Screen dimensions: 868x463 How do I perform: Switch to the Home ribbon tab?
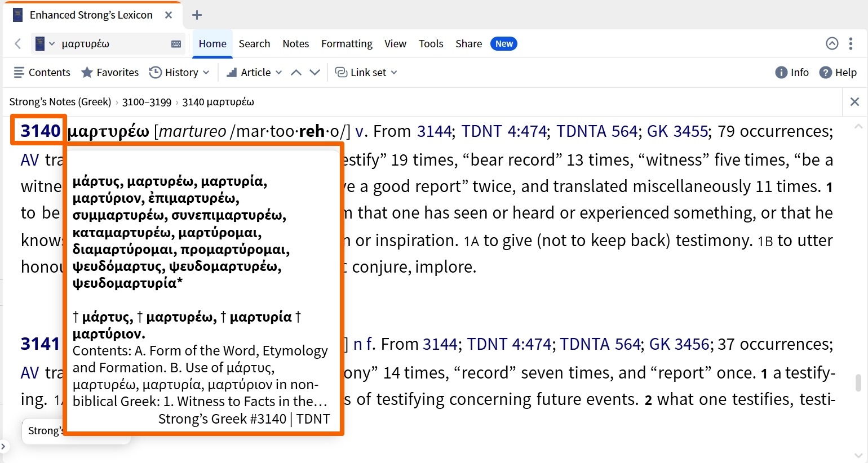pyautogui.click(x=212, y=43)
